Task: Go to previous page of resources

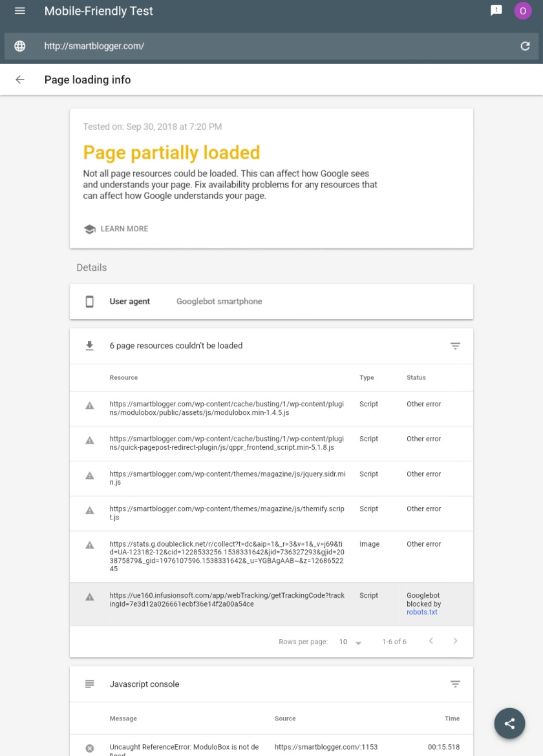Action: (431, 641)
